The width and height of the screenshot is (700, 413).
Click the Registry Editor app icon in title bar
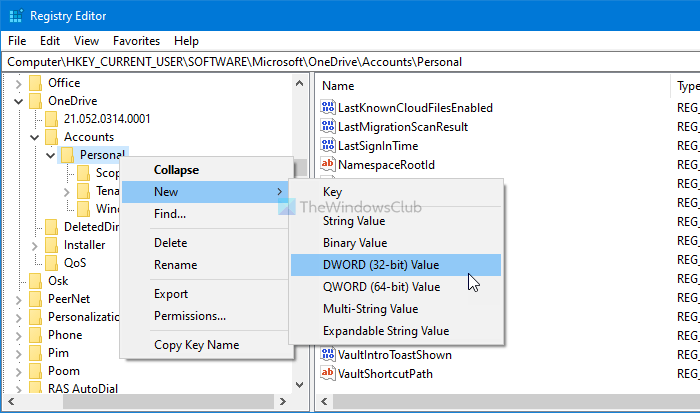coord(16,16)
